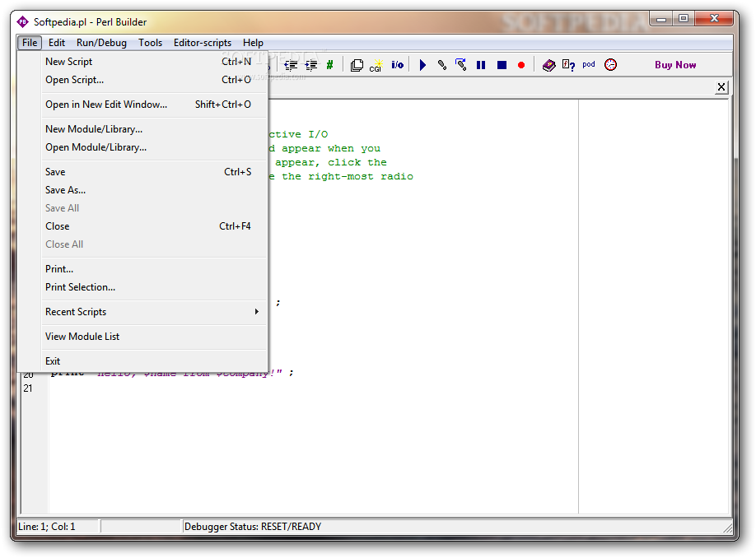Open the Tools menu
Viewport: 756px width, 558px height.
pyautogui.click(x=150, y=43)
